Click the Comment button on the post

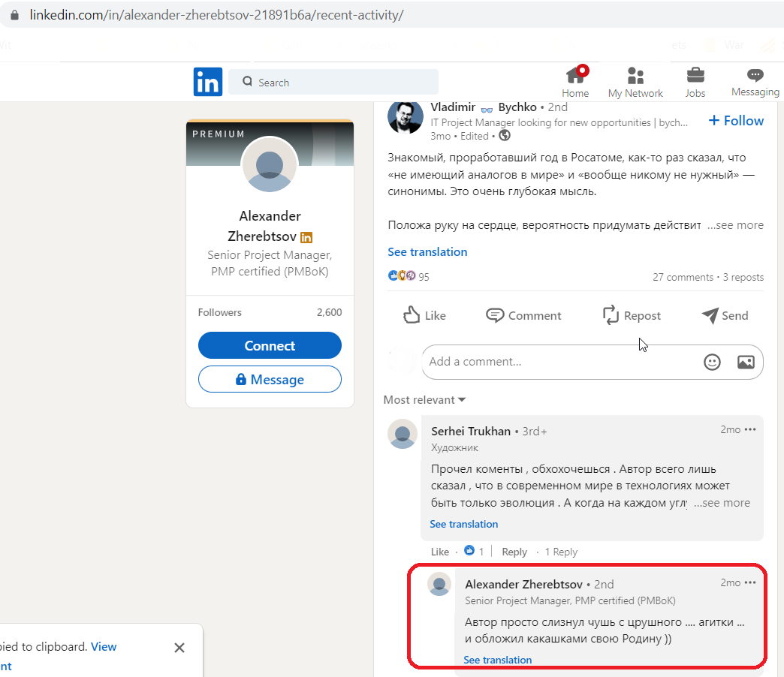click(523, 315)
